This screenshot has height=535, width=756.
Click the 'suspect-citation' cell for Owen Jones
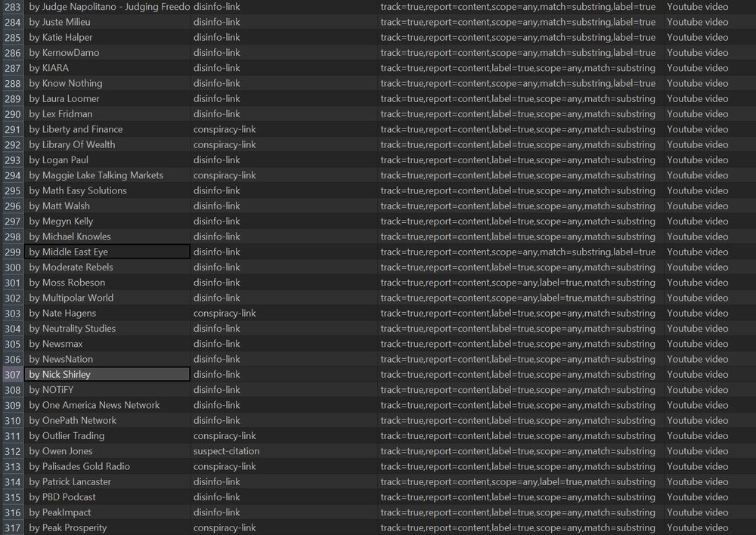[284, 451]
